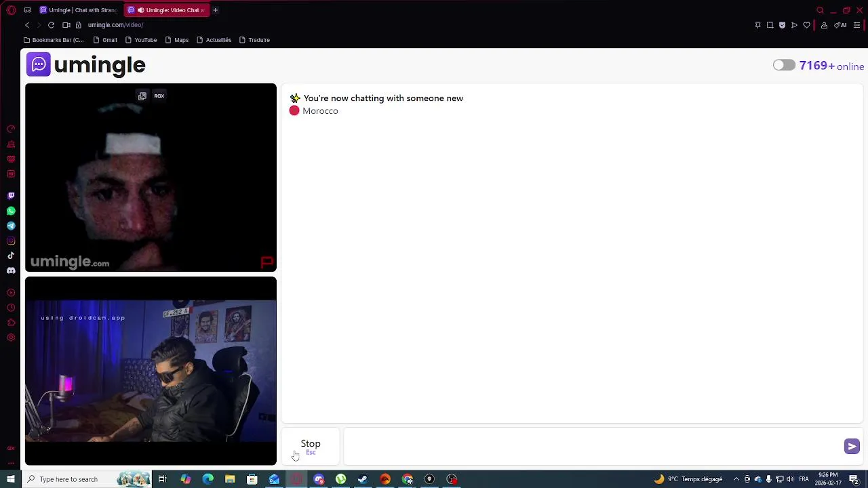Open WhatsApp from the Opera sidebar

pyautogui.click(x=11, y=211)
